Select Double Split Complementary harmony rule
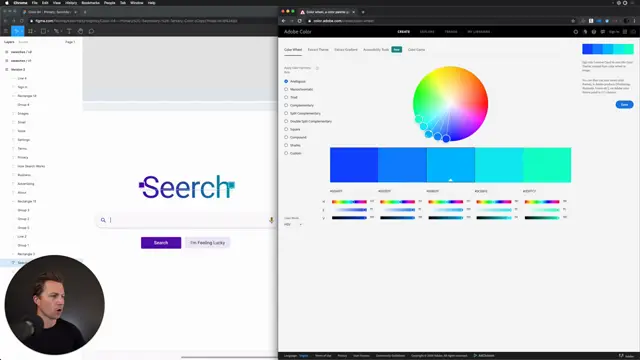640x360 pixels. (308, 121)
